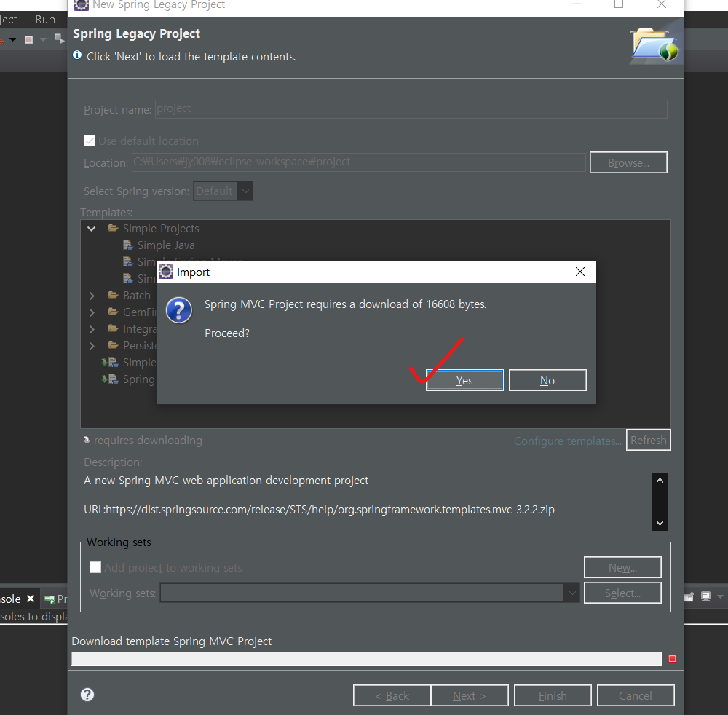
Task: Click the downloadable Simple template icon above Spring
Action: (111, 362)
